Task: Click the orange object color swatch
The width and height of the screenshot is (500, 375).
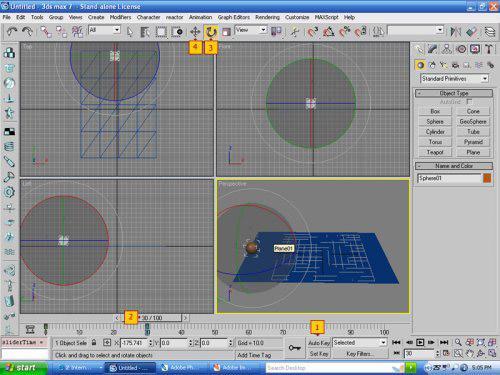Action: 487,178
